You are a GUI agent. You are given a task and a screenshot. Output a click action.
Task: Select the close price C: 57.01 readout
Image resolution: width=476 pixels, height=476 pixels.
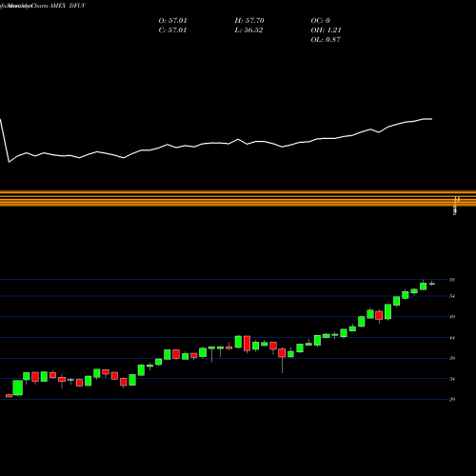[x=172, y=30]
